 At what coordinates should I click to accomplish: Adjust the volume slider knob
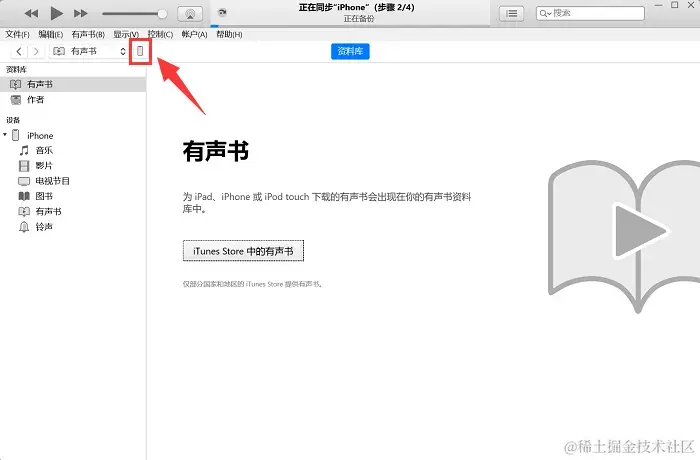pos(162,14)
